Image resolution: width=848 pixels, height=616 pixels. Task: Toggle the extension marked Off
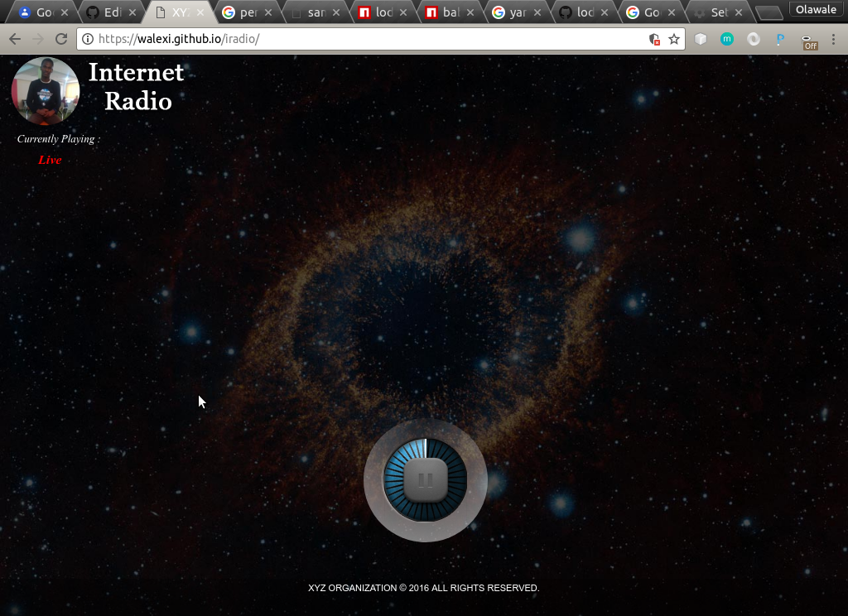[x=809, y=41]
